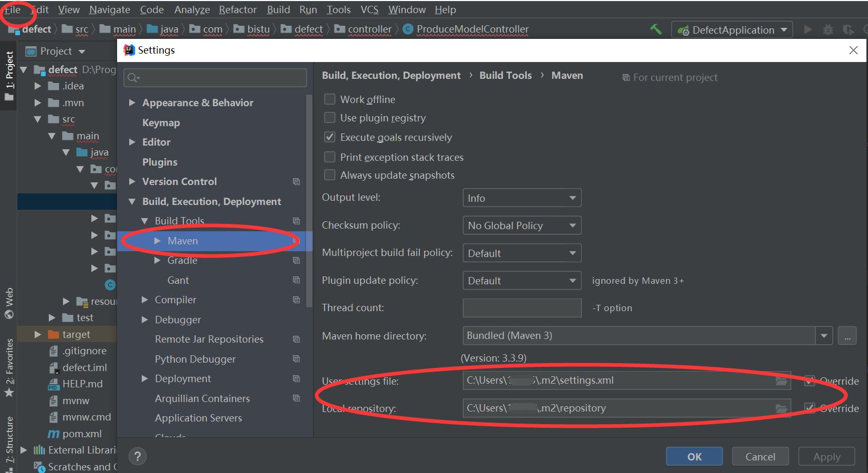The height and width of the screenshot is (473, 868).
Task: Click the ProduceModelController class icon in breadcrumb
Action: [408, 29]
